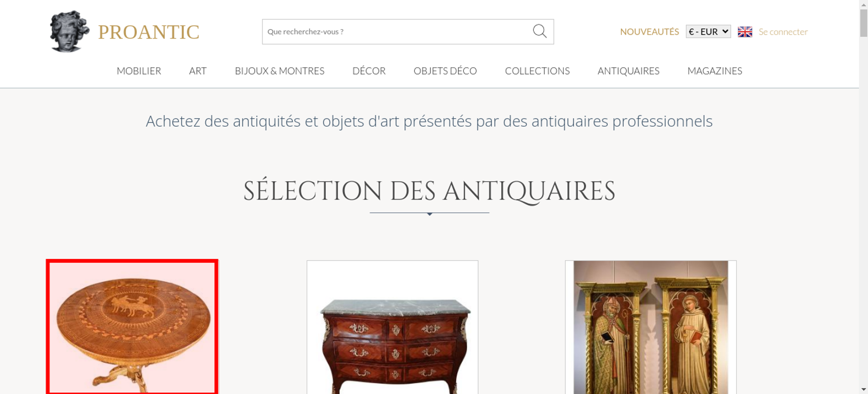Open the ANTIQUAIRES menu
The width and height of the screenshot is (868, 394).
point(628,71)
